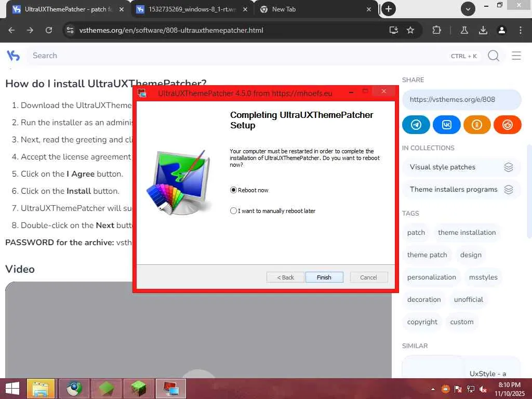Close the 1532735269_windows tab
Screen dimensions: 532x399
click(245, 9)
